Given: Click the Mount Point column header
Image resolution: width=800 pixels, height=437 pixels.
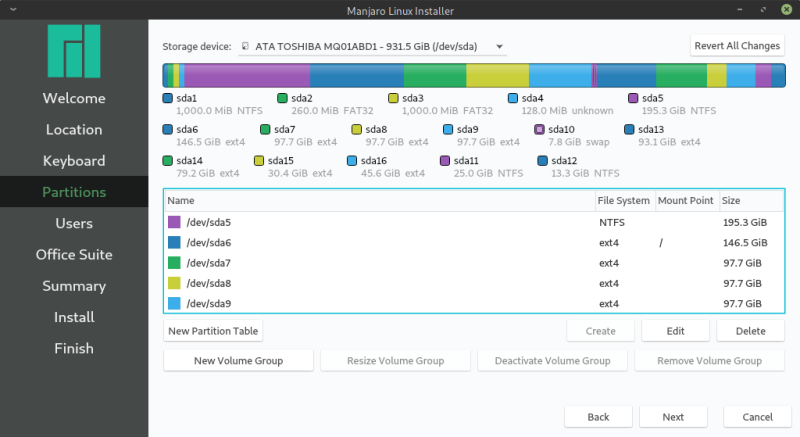Looking at the screenshot, I should pyautogui.click(x=687, y=200).
